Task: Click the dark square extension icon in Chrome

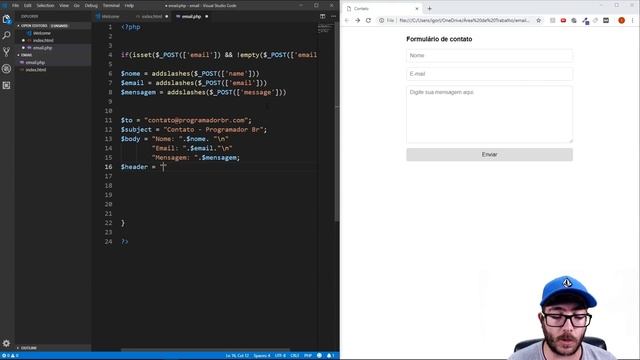Action: pos(606,20)
